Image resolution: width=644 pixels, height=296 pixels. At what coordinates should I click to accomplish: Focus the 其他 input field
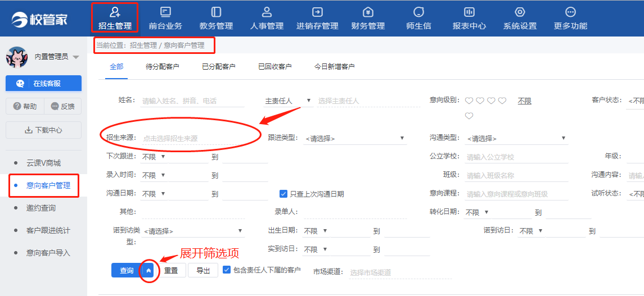(x=192, y=212)
